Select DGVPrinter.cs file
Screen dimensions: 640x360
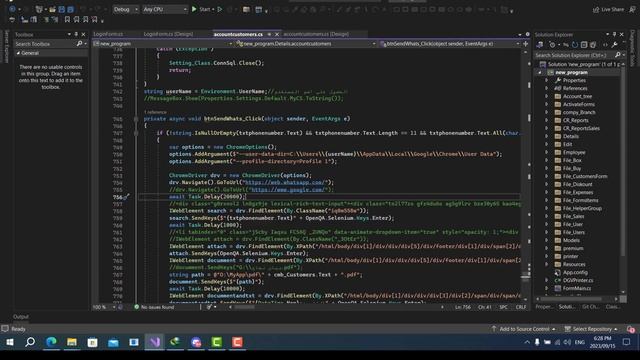578,280
